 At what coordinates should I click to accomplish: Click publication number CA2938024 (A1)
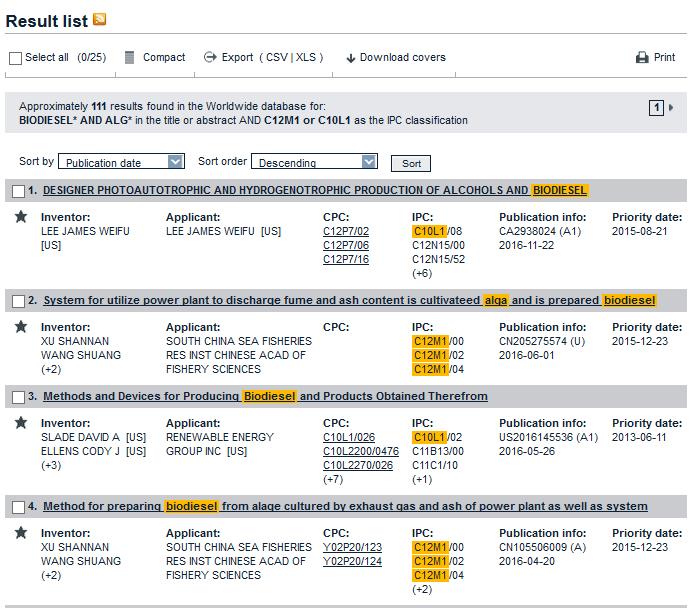tap(540, 231)
